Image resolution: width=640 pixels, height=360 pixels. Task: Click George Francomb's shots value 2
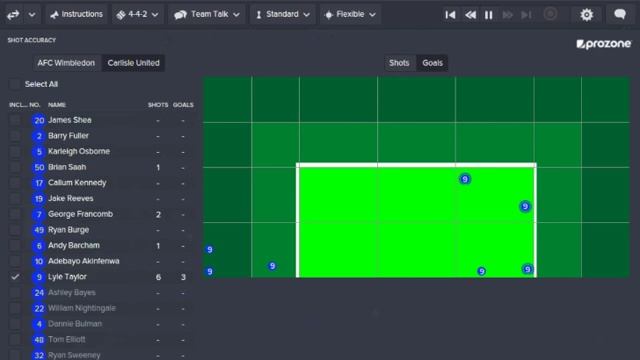pos(158,214)
